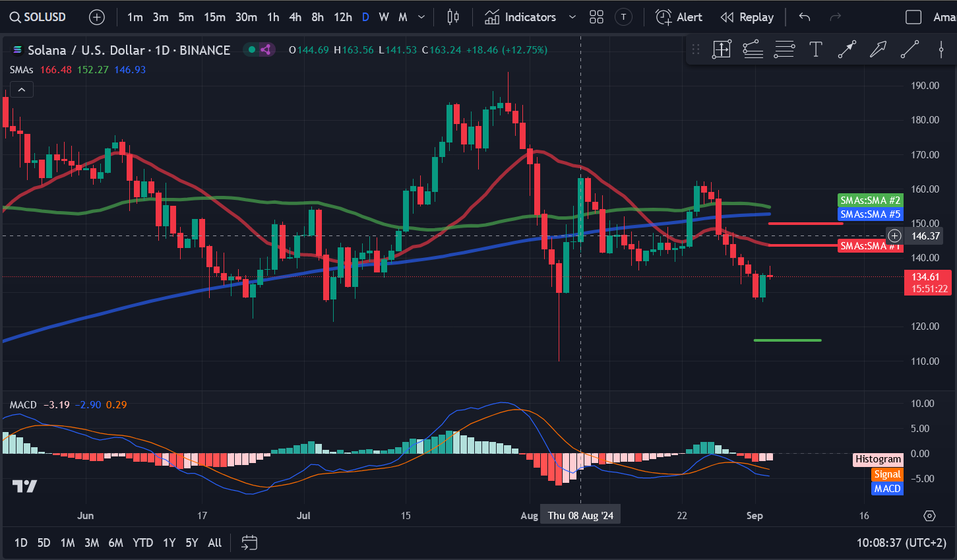The height and width of the screenshot is (560, 957).
Task: Click the circled T toolbar icon
Action: (623, 17)
